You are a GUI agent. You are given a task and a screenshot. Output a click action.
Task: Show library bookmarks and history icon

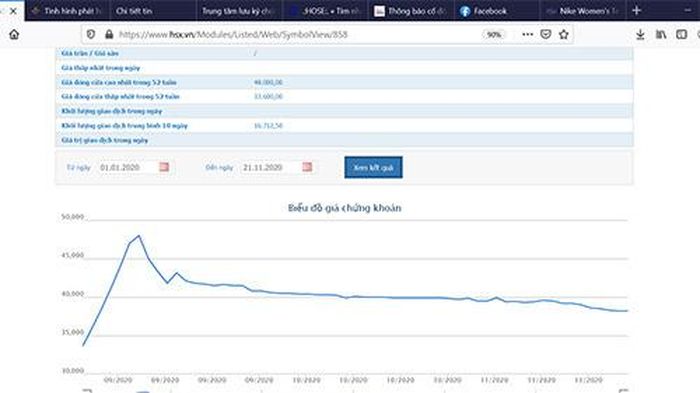661,34
